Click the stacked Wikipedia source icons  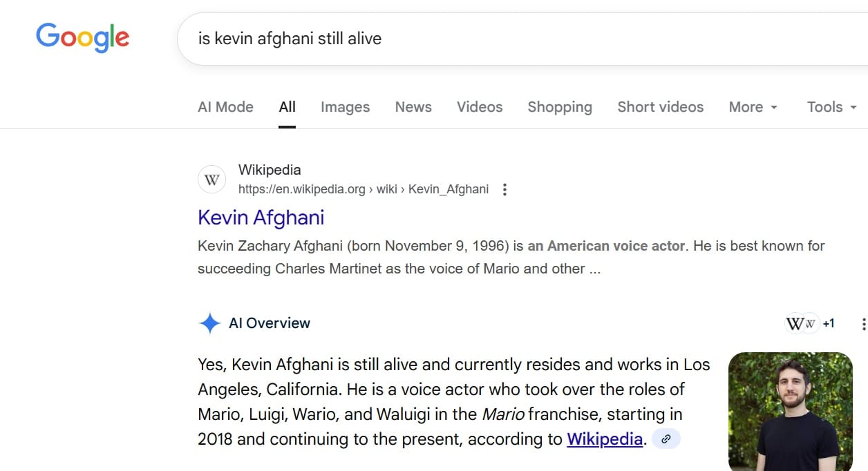[801, 323]
